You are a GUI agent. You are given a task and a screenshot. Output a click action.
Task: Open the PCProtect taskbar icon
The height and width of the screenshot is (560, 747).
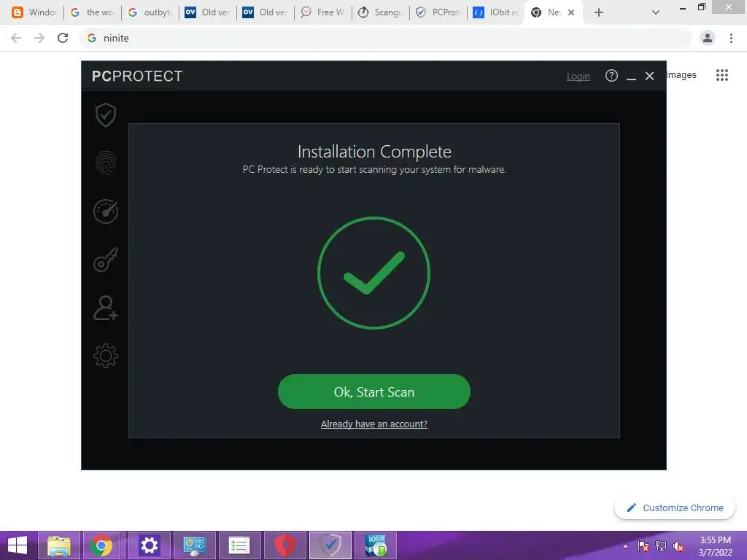(330, 545)
